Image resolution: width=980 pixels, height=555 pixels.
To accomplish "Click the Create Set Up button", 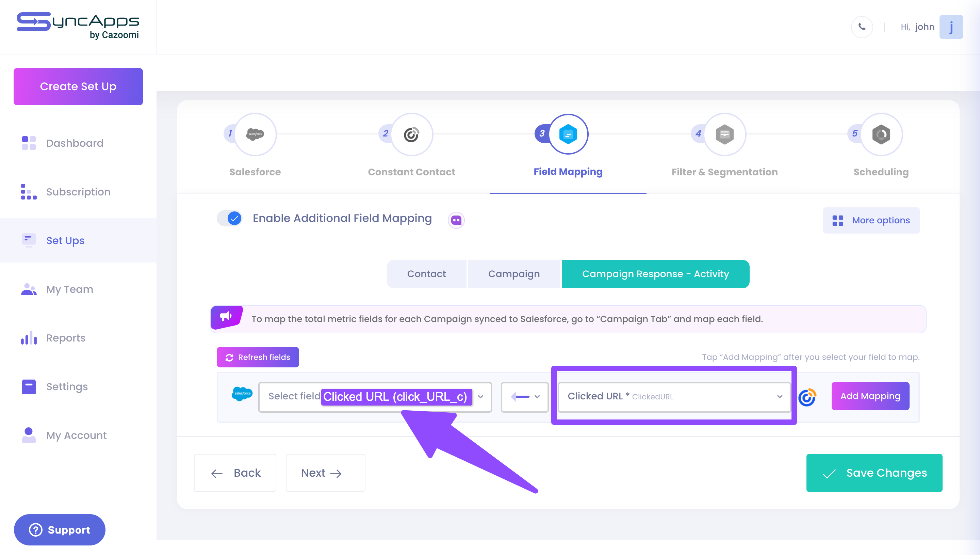I will (78, 86).
